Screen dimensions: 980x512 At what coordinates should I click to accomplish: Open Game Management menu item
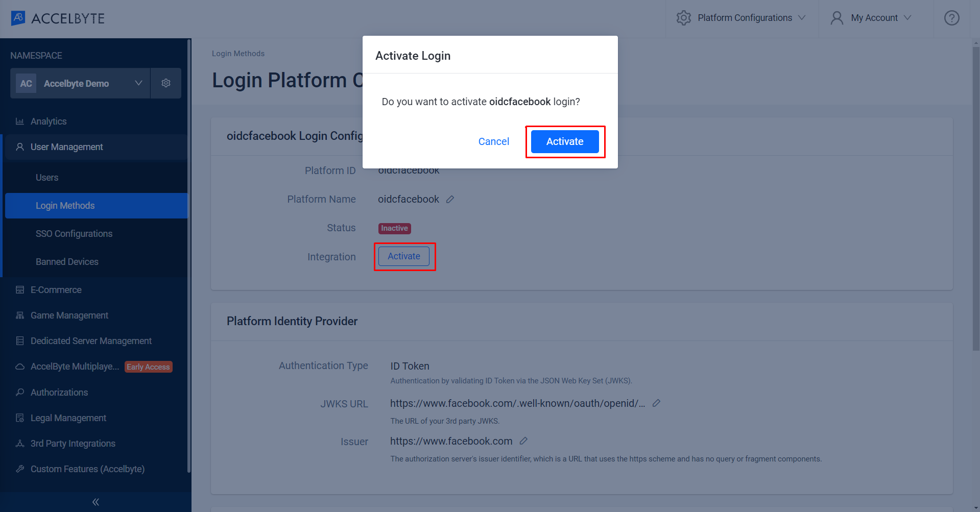pos(97,315)
